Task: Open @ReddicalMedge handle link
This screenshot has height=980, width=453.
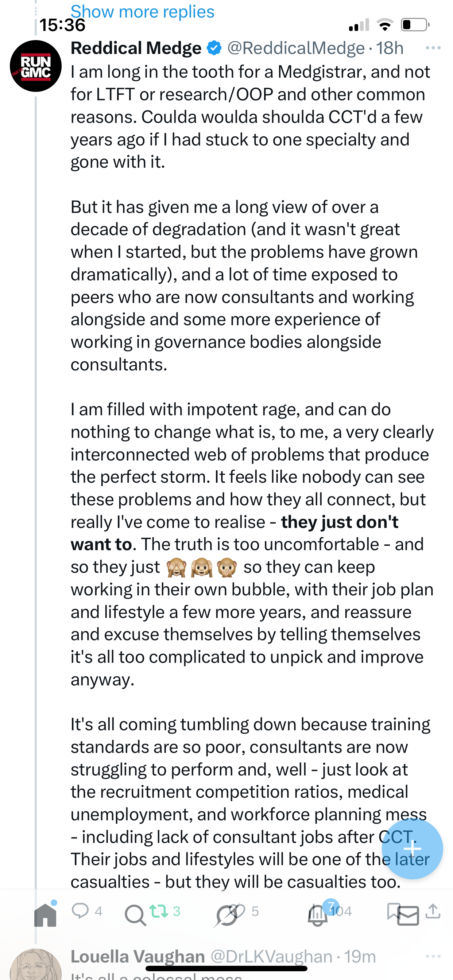Action: pyautogui.click(x=296, y=48)
